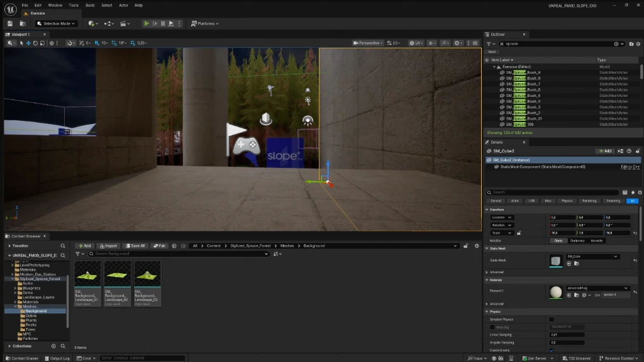Screen dimensions: 644x362
Task: Open viewport settings gear menu
Action: 458,43
